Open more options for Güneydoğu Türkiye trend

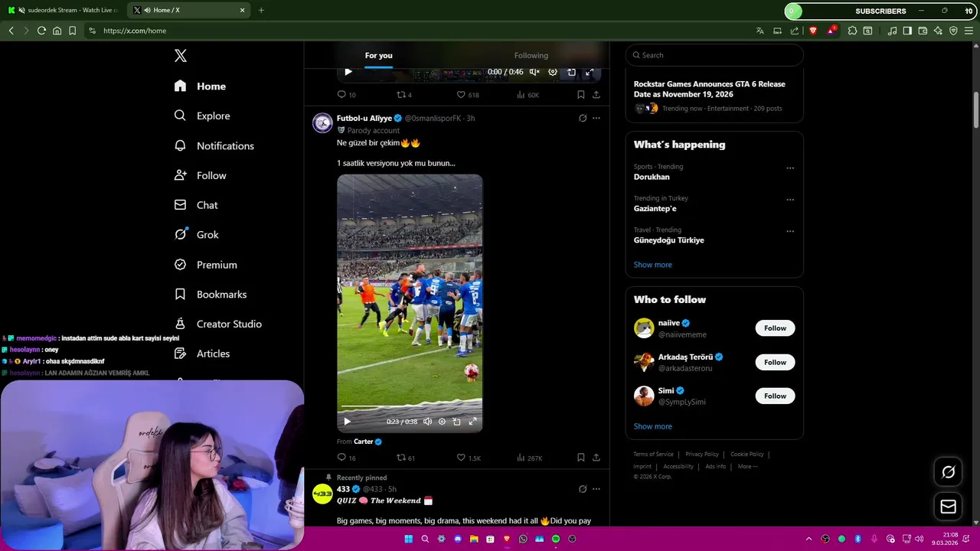click(790, 231)
